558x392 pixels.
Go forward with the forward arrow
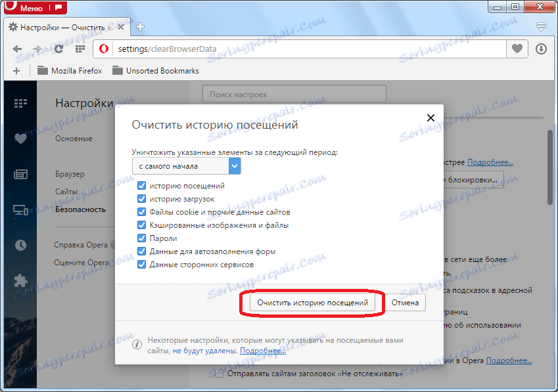click(x=37, y=49)
